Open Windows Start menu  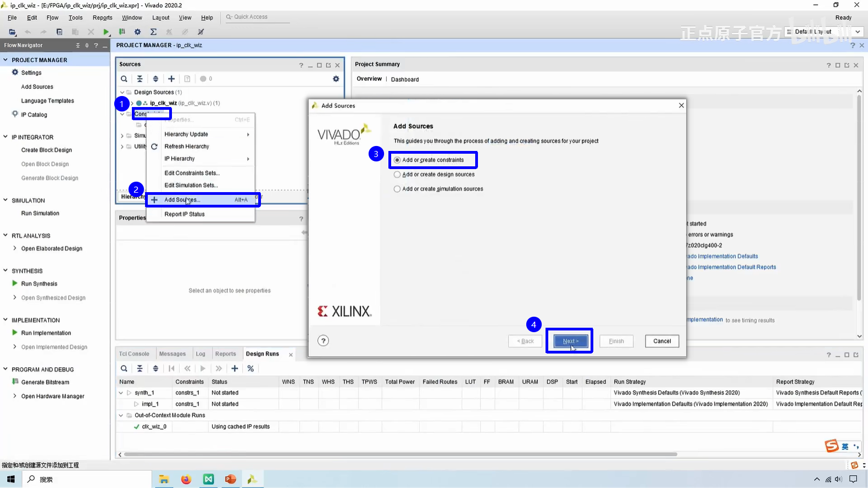tap(10, 479)
